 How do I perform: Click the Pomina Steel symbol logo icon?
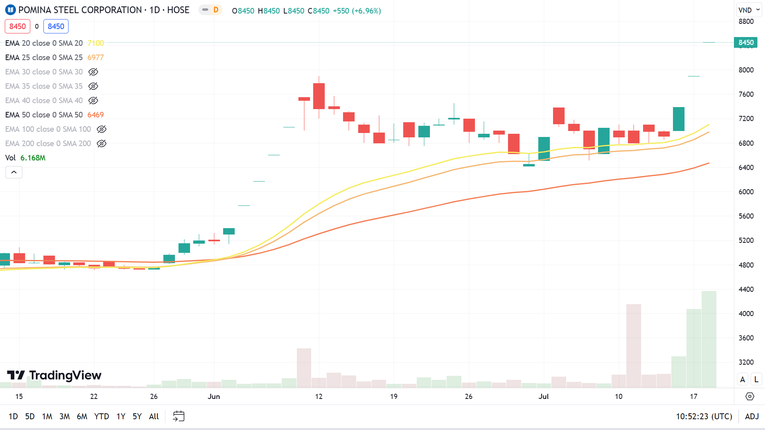pos(10,10)
